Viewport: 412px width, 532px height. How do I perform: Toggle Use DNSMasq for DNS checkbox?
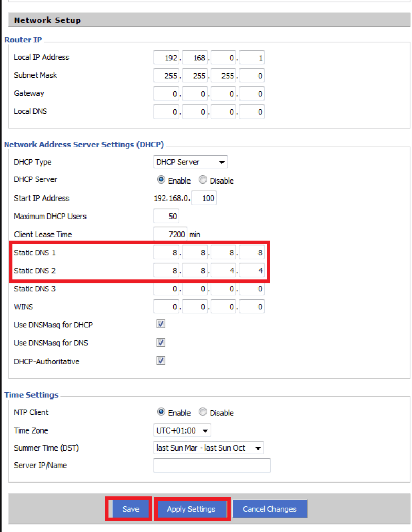pos(161,342)
